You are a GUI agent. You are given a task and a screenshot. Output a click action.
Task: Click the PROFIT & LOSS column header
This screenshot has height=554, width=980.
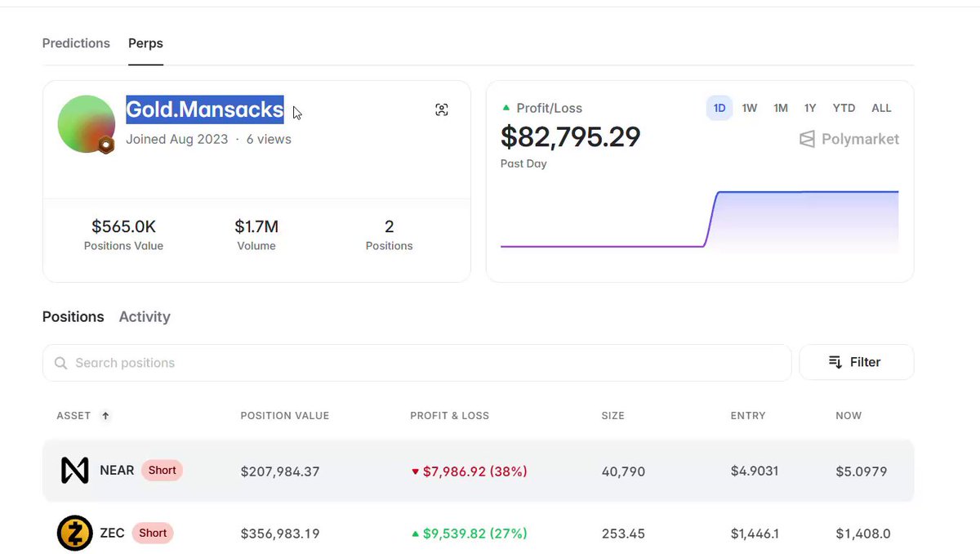click(450, 416)
